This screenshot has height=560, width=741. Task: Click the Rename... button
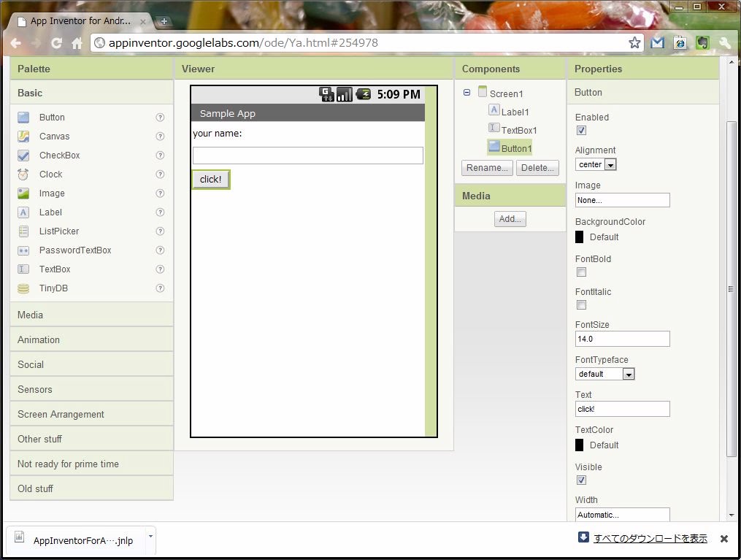[x=487, y=168]
